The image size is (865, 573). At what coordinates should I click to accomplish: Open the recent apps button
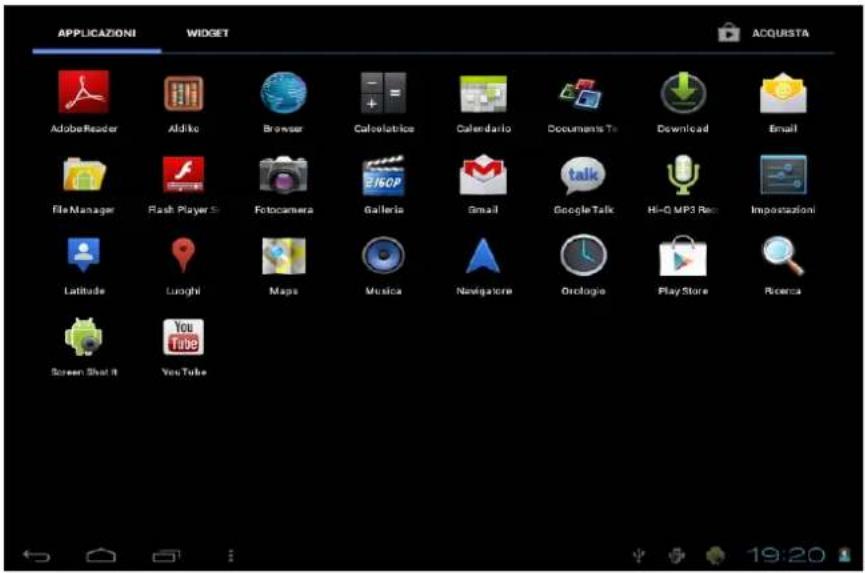tap(166, 556)
